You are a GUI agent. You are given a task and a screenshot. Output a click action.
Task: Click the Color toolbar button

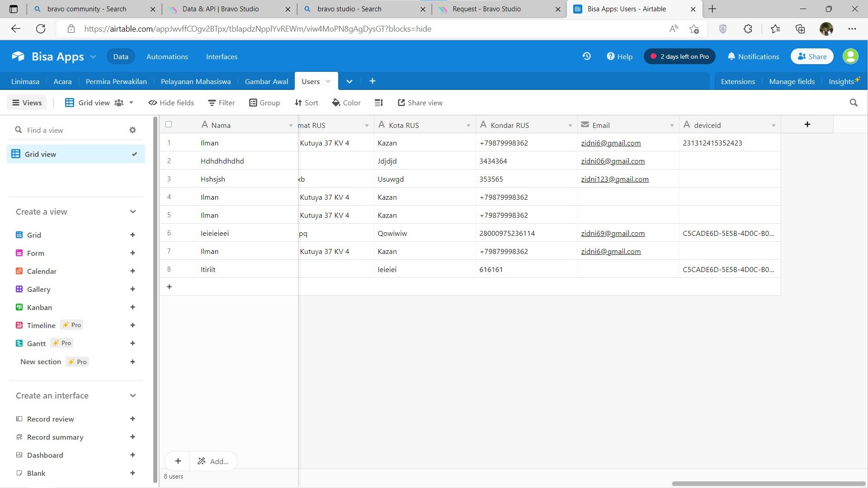pyautogui.click(x=346, y=103)
